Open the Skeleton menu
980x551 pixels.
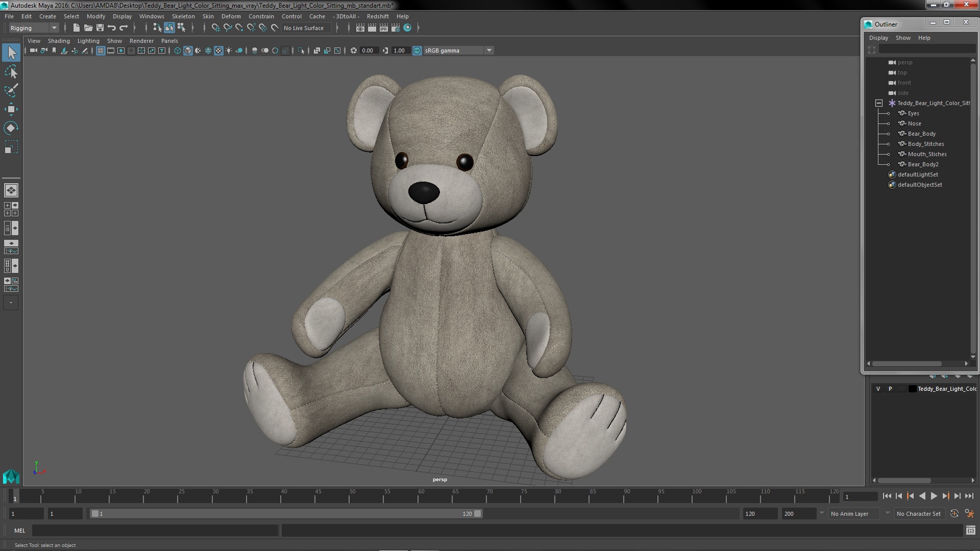[183, 16]
